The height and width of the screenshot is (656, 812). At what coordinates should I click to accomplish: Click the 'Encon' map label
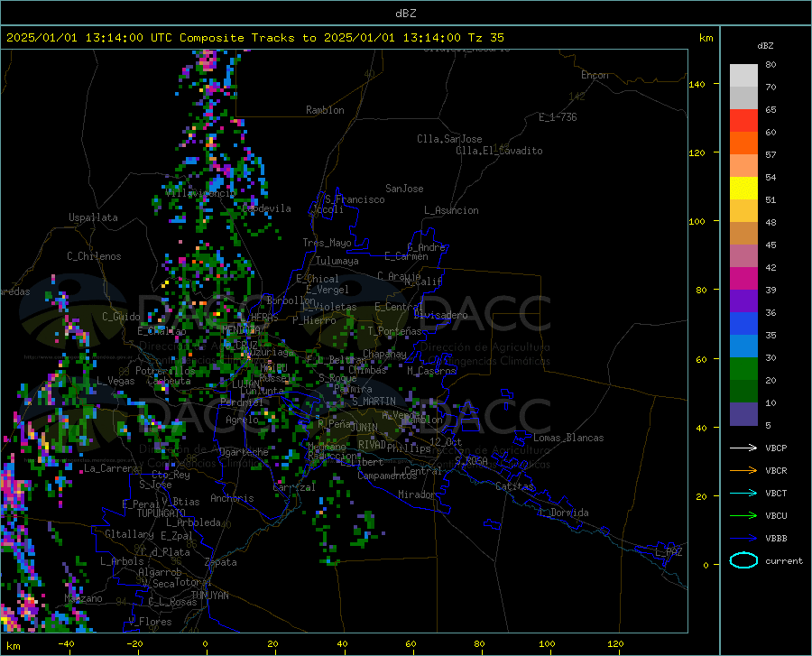[595, 75]
